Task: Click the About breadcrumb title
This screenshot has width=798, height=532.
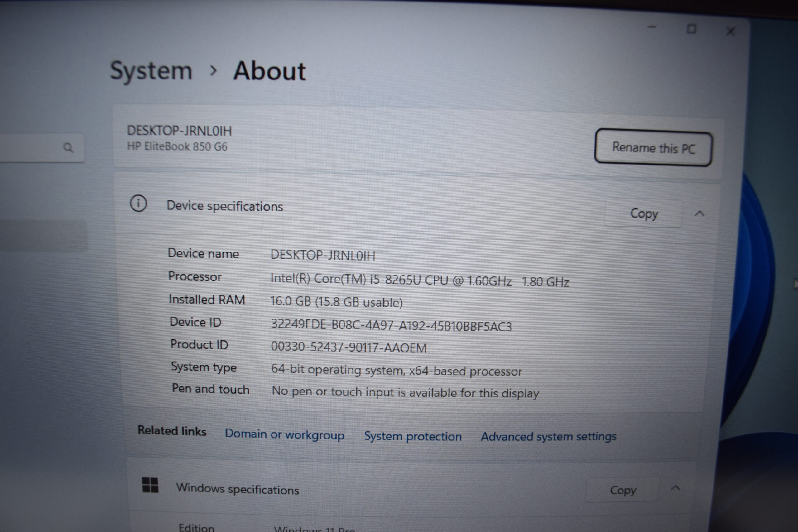Action: [x=269, y=71]
